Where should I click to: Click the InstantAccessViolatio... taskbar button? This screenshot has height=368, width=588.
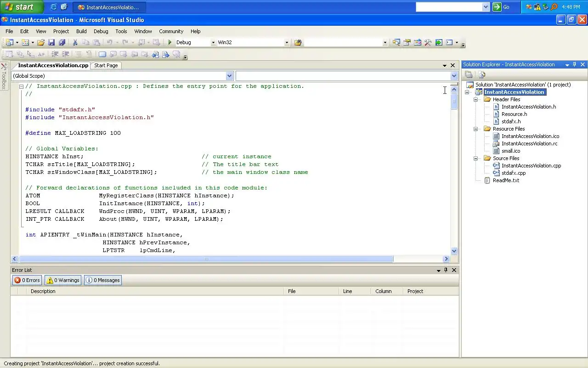109,7
